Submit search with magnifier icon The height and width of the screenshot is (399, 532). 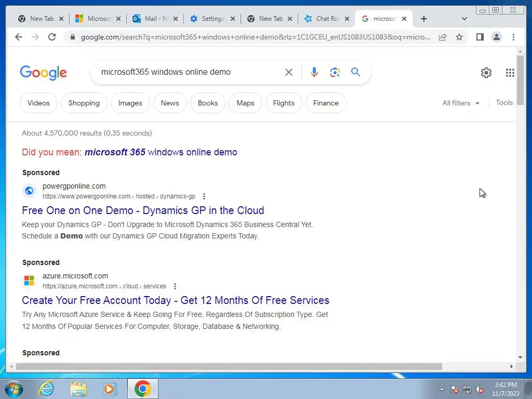(355, 72)
